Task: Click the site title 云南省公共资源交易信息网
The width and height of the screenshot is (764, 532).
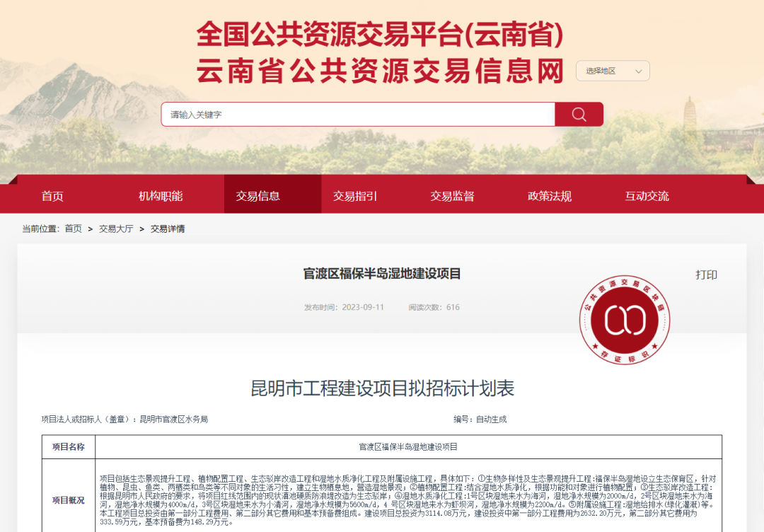Action: click(380, 71)
